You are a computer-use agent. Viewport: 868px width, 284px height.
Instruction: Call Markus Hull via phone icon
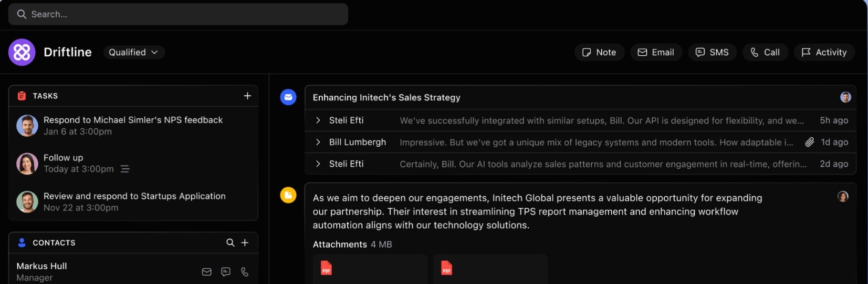(245, 272)
